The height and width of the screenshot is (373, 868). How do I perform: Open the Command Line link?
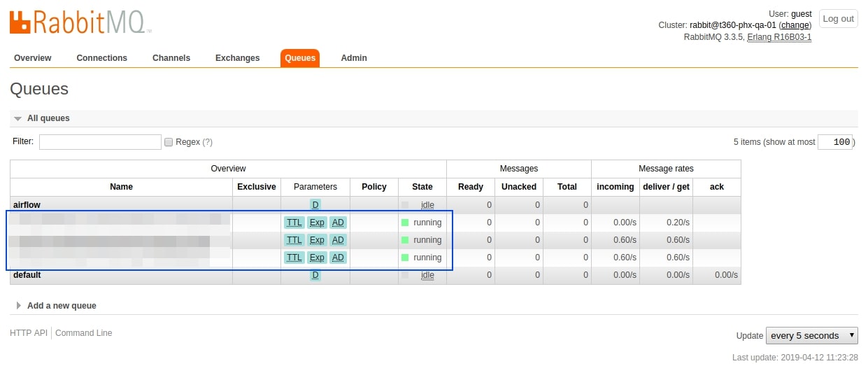pos(84,333)
